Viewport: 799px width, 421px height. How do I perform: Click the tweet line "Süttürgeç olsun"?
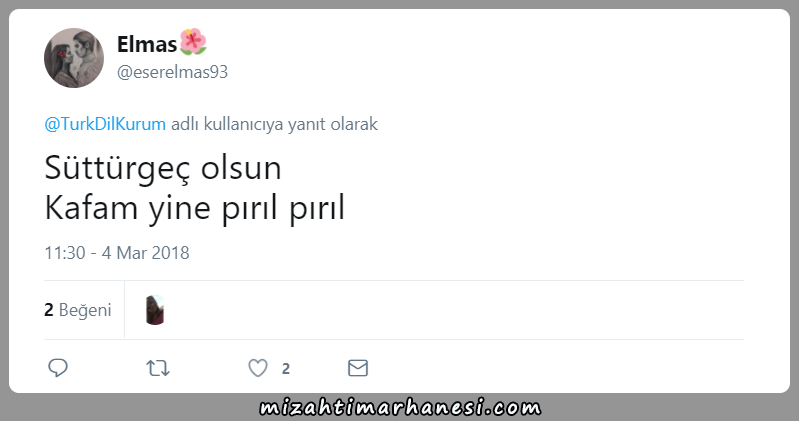point(163,168)
